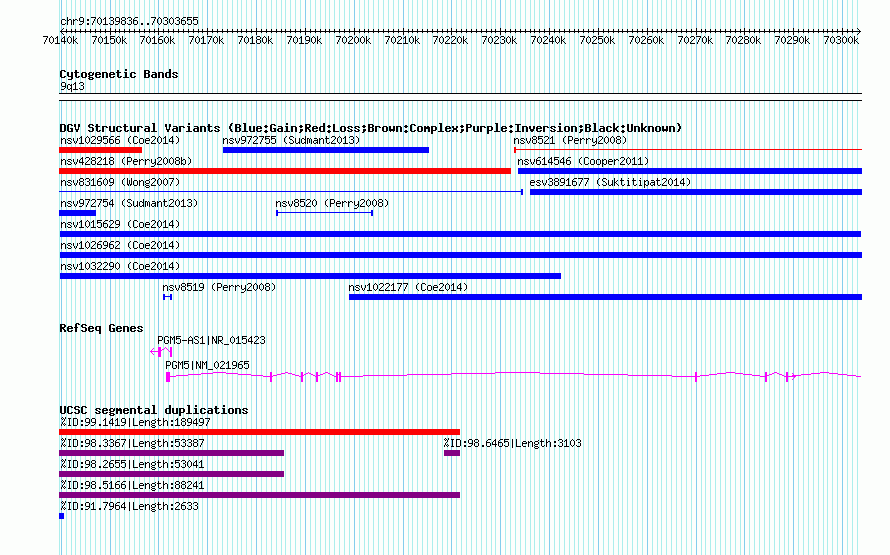This screenshot has width=890, height=555.
Task: Click the nsv614546 blue gain bar
Action: coord(690,171)
